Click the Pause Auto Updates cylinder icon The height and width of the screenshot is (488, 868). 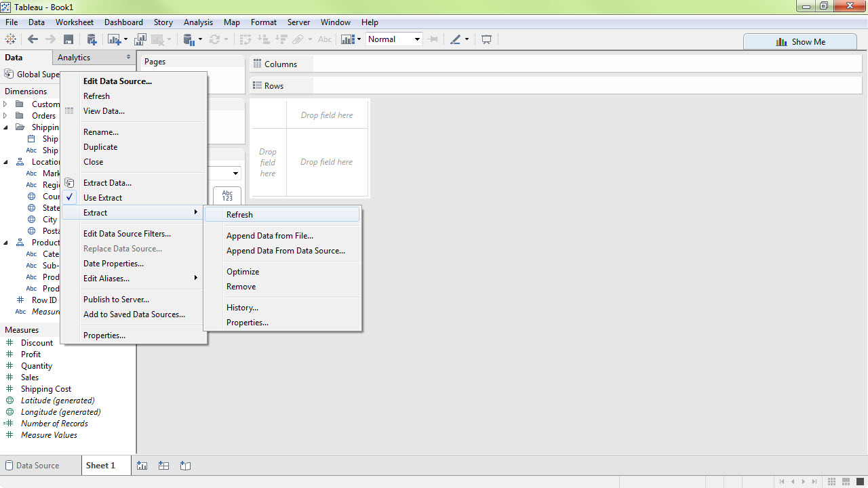(x=189, y=39)
